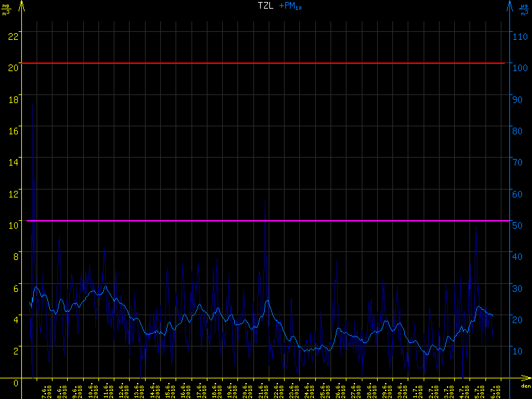Click the yellow mg/m3 unit label

pos(7,9)
